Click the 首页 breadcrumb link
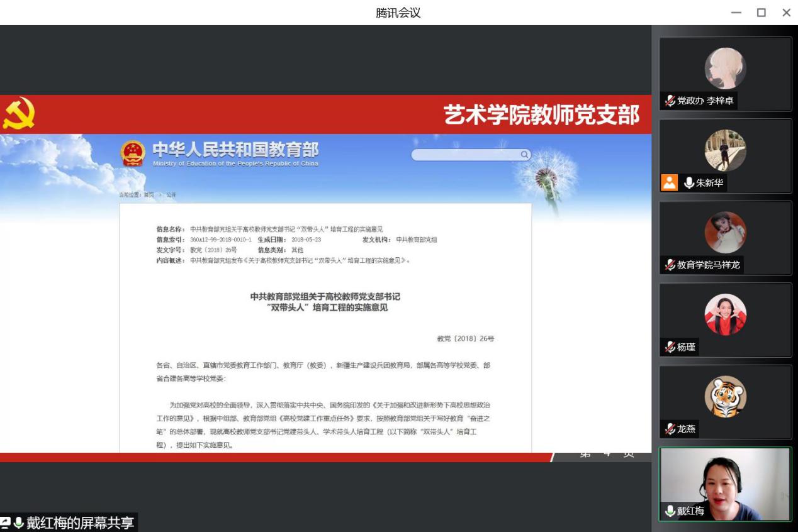Screen dimensions: 798x532 coord(149,195)
